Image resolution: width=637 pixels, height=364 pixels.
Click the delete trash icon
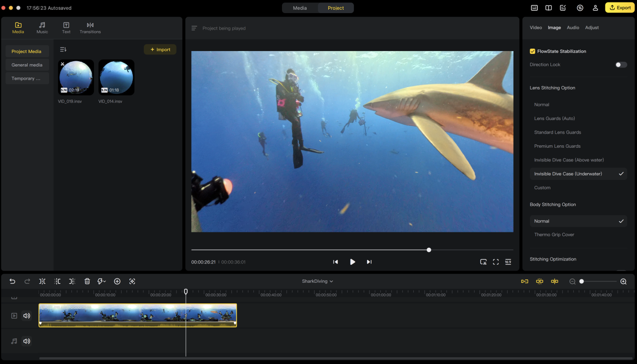pos(87,281)
